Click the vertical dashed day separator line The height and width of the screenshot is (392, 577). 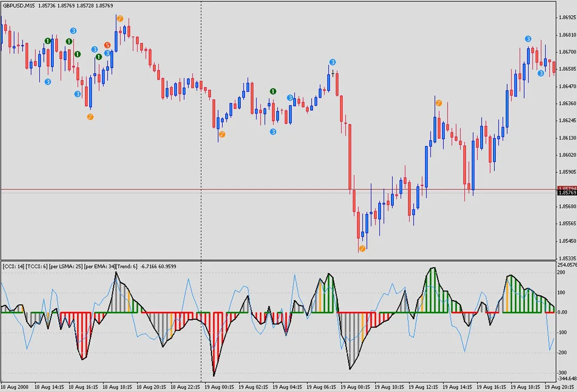pos(201,146)
